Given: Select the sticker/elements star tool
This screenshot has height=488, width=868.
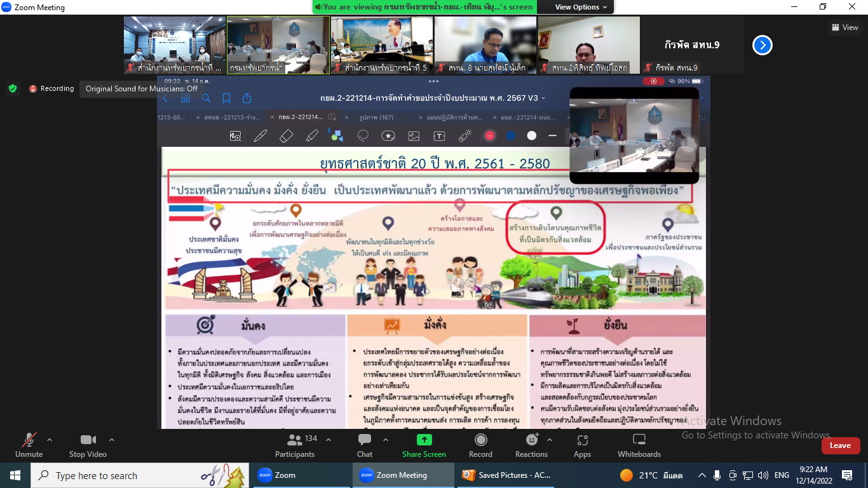Looking at the screenshot, I should pyautogui.click(x=388, y=135).
